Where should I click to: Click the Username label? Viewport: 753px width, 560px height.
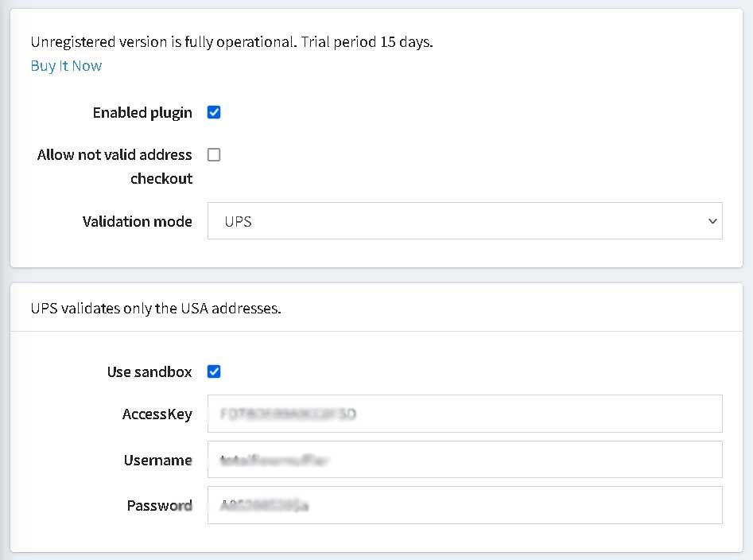(x=158, y=460)
